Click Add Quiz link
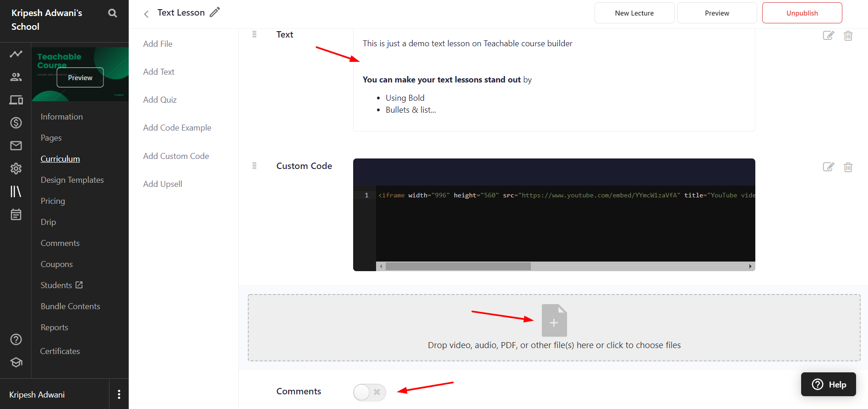 click(x=160, y=100)
